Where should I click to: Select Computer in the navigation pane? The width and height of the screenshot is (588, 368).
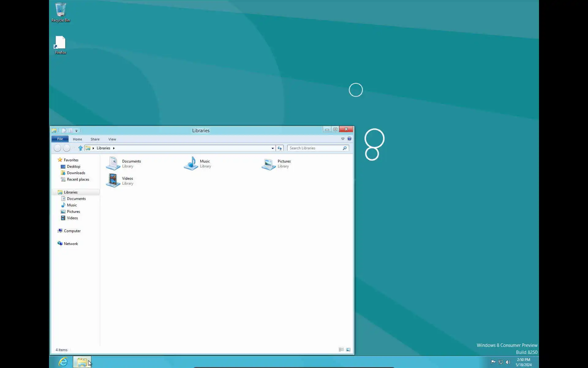pos(72,231)
